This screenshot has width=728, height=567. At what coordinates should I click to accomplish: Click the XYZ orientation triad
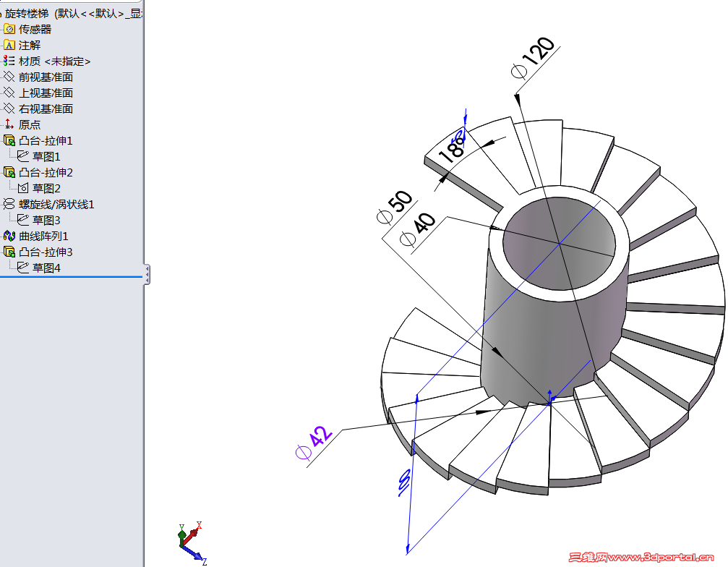192,542
